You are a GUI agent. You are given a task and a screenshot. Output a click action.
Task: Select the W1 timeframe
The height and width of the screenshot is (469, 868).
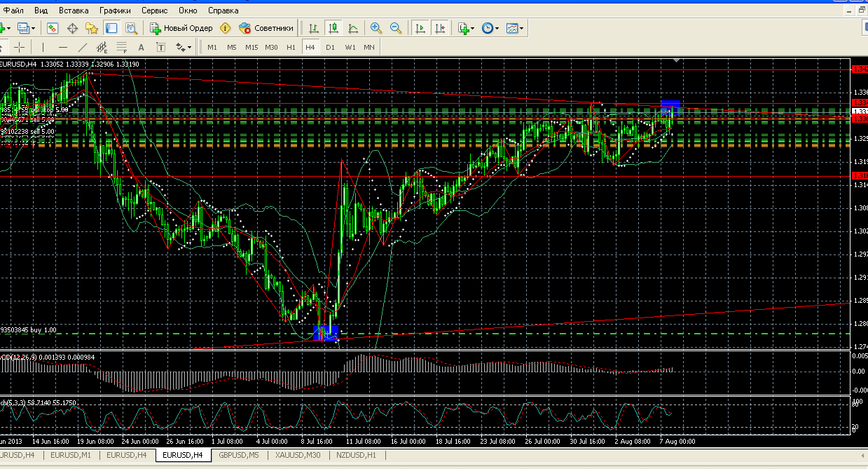[350, 47]
